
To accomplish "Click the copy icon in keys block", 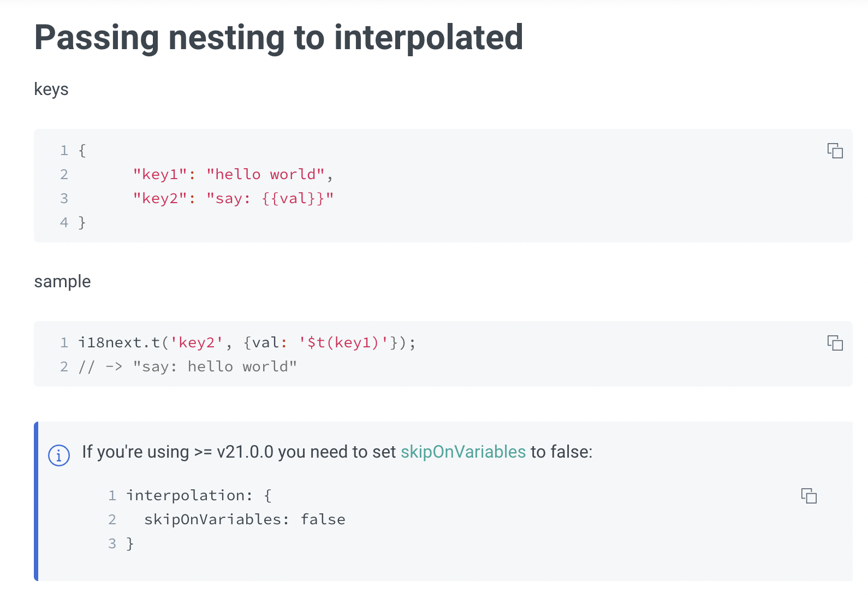I will pyautogui.click(x=836, y=151).
